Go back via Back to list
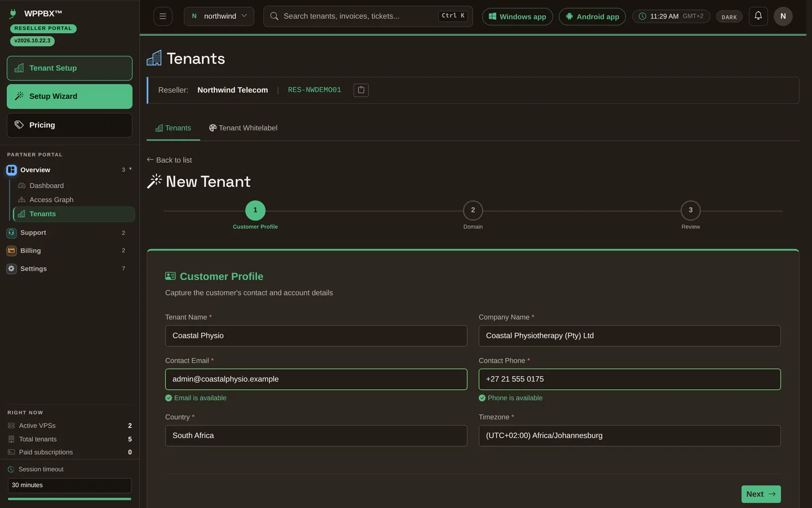The image size is (812, 508). (x=169, y=160)
